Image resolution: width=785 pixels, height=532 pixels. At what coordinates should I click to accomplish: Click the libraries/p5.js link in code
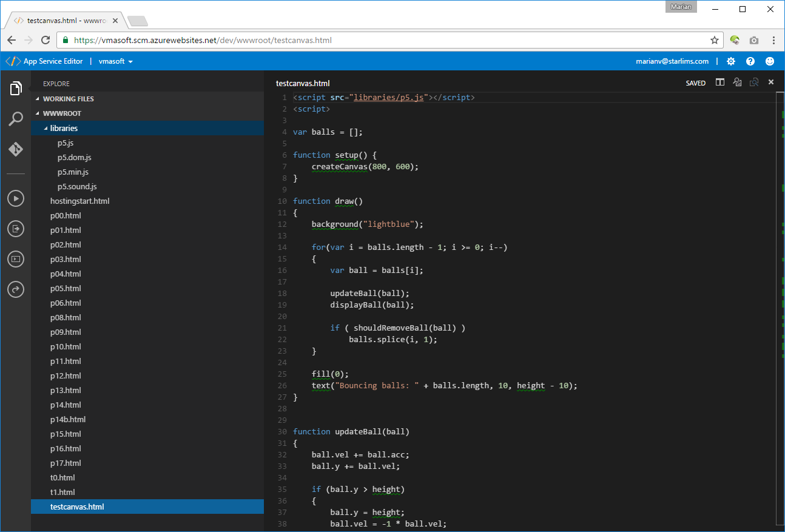[x=388, y=98]
